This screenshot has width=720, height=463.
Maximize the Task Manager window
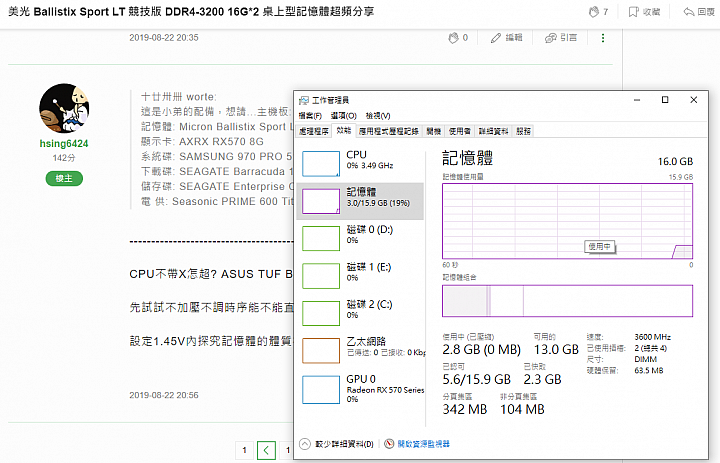665,100
